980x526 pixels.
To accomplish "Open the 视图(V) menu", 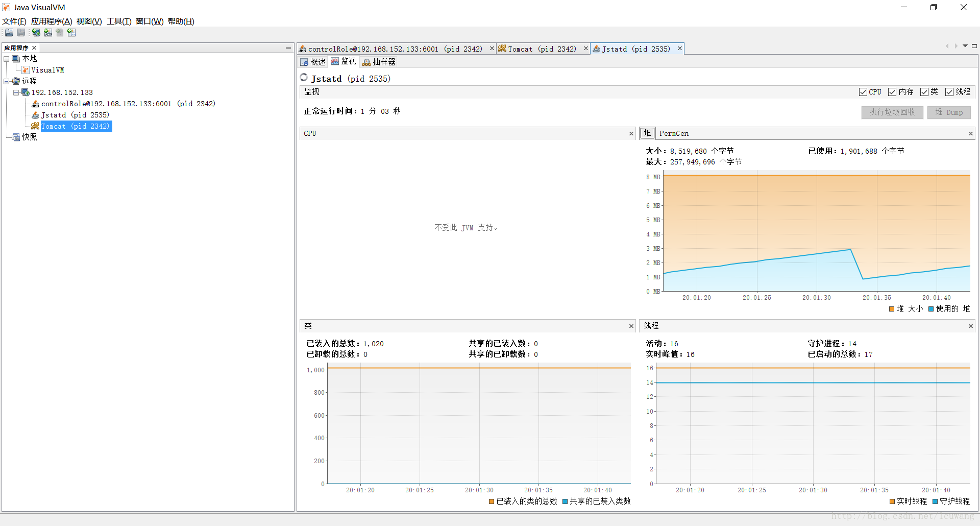I will [89, 21].
